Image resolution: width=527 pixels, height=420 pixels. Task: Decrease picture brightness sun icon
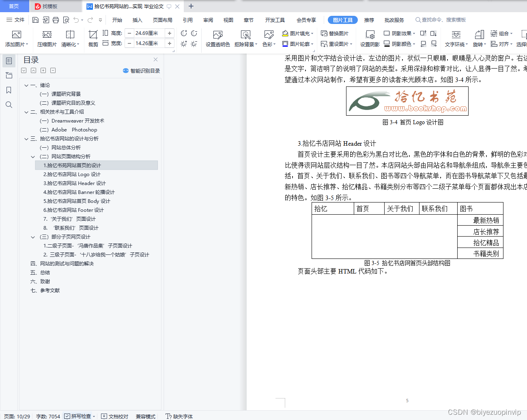tap(194, 43)
